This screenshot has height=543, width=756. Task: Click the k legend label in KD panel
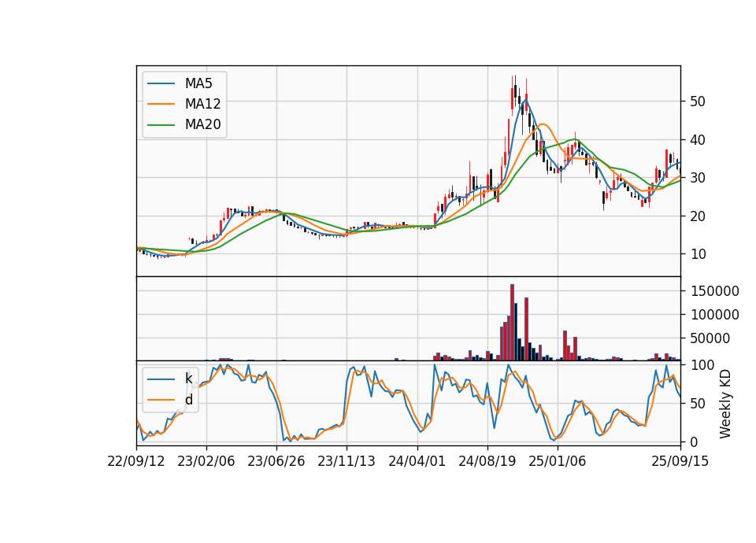click(189, 379)
